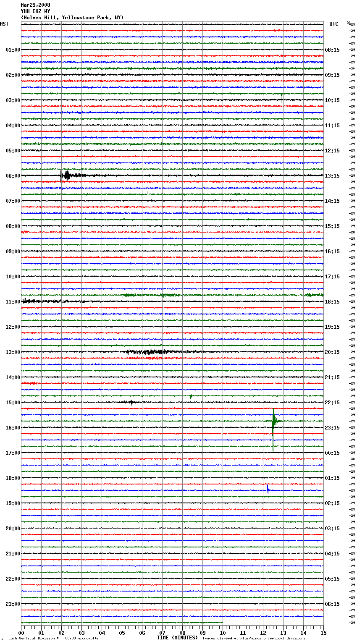Click the 15:15 UTC row label
This screenshot has height=644, width=357.
point(332,226)
